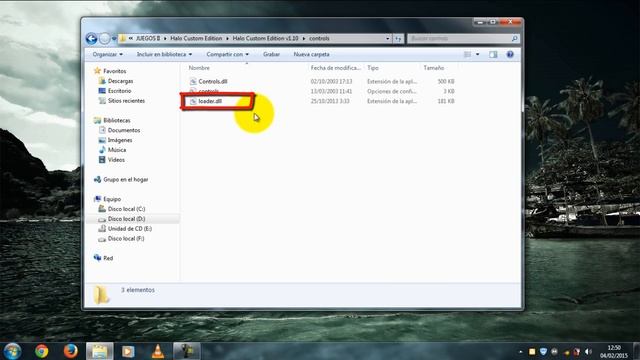640x360 pixels.
Task: Click 02/10/2003 17:13 date cell
Action: [x=331, y=82]
